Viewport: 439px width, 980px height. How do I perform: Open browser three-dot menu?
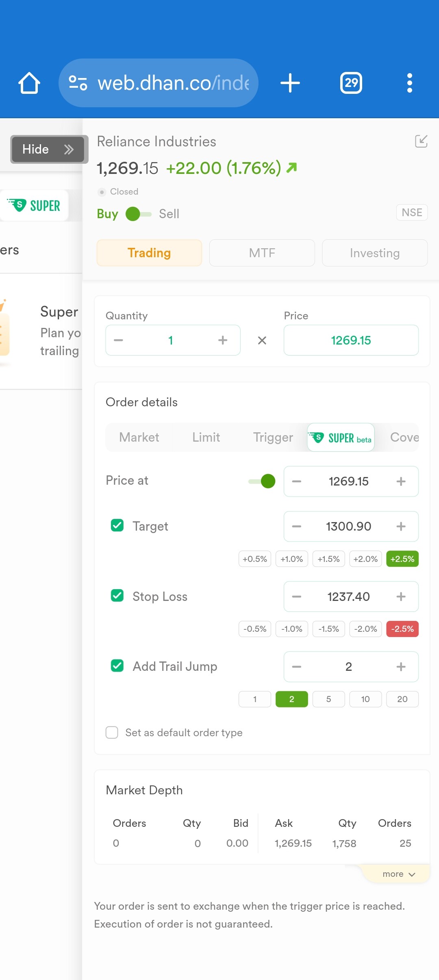[x=410, y=83]
